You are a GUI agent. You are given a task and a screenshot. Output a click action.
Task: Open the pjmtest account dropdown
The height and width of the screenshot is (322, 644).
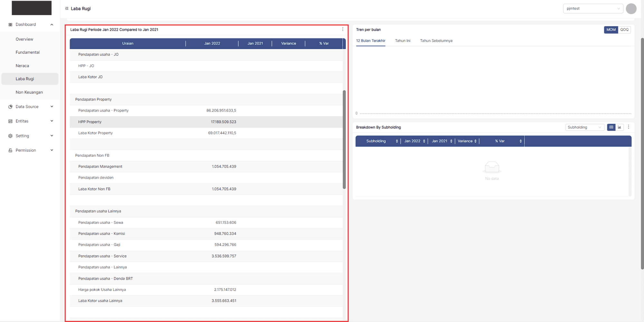click(593, 9)
